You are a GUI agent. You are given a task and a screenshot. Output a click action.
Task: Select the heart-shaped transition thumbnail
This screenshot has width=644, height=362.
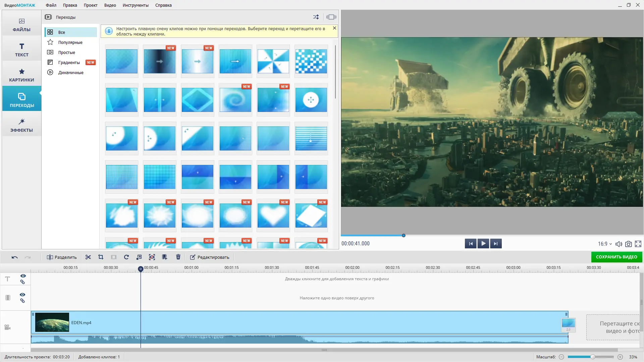(273, 216)
